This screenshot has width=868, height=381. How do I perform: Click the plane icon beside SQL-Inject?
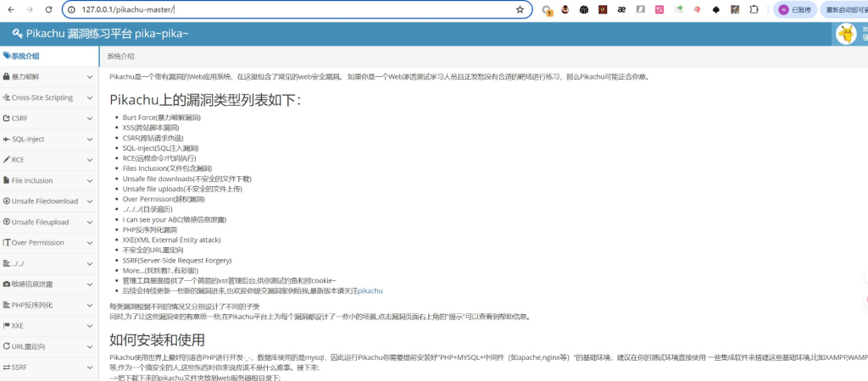(7, 139)
